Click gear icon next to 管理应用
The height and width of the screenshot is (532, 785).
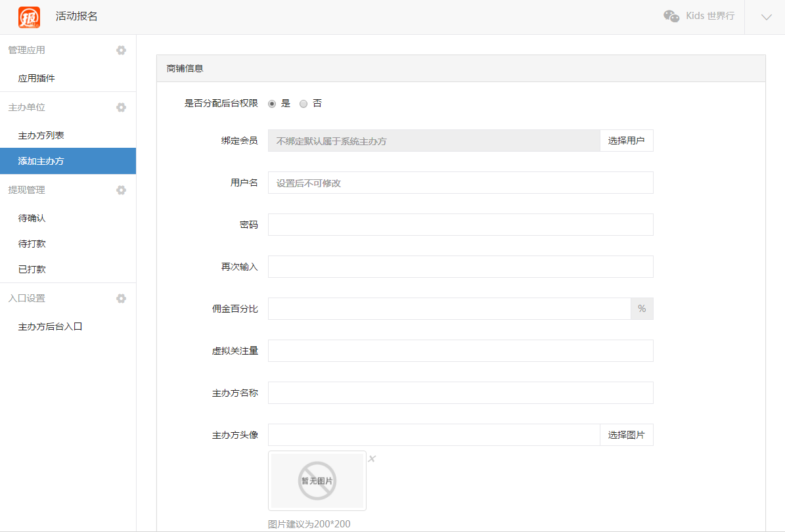121,50
